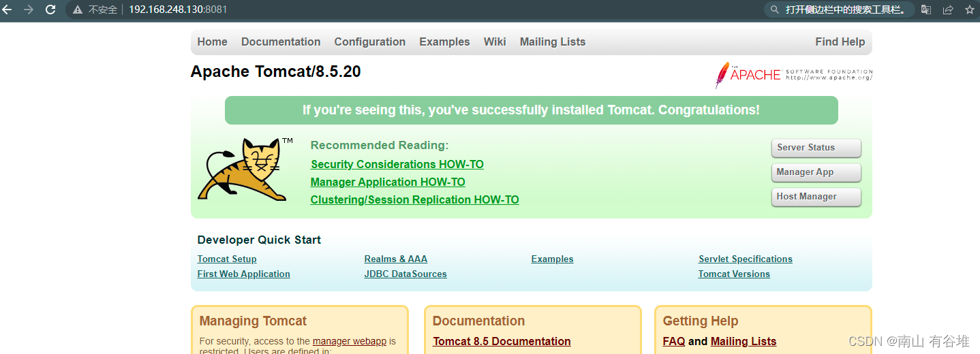Open the Documentation nav item

pos(281,42)
